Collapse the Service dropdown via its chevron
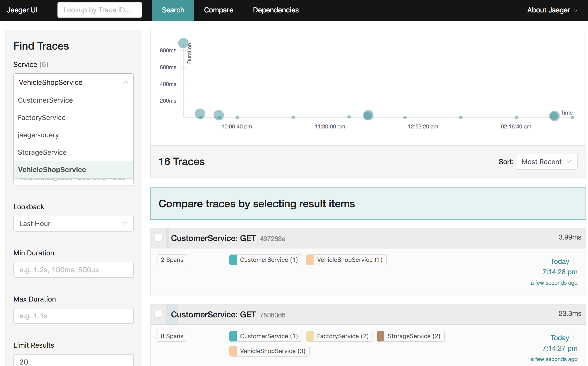 click(x=126, y=82)
